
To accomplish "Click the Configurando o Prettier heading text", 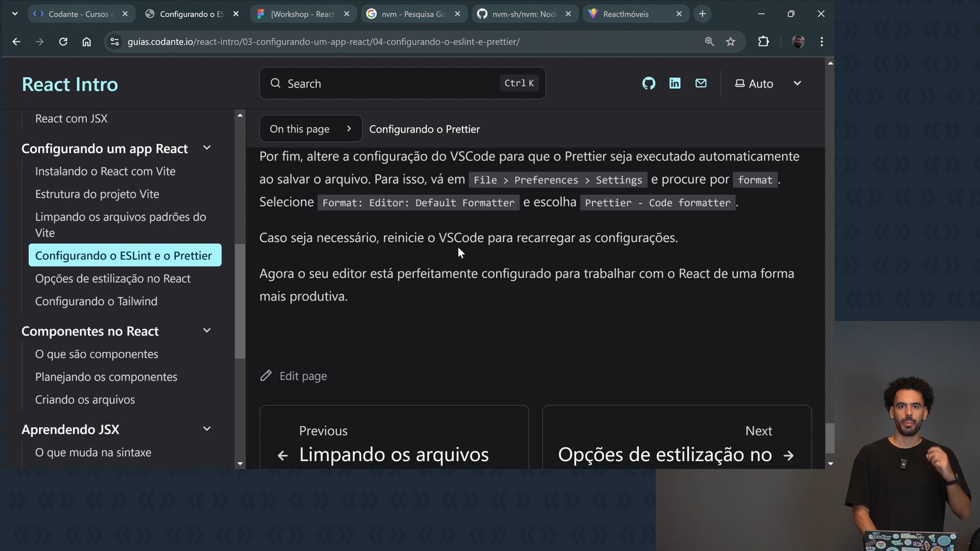I will [x=425, y=129].
